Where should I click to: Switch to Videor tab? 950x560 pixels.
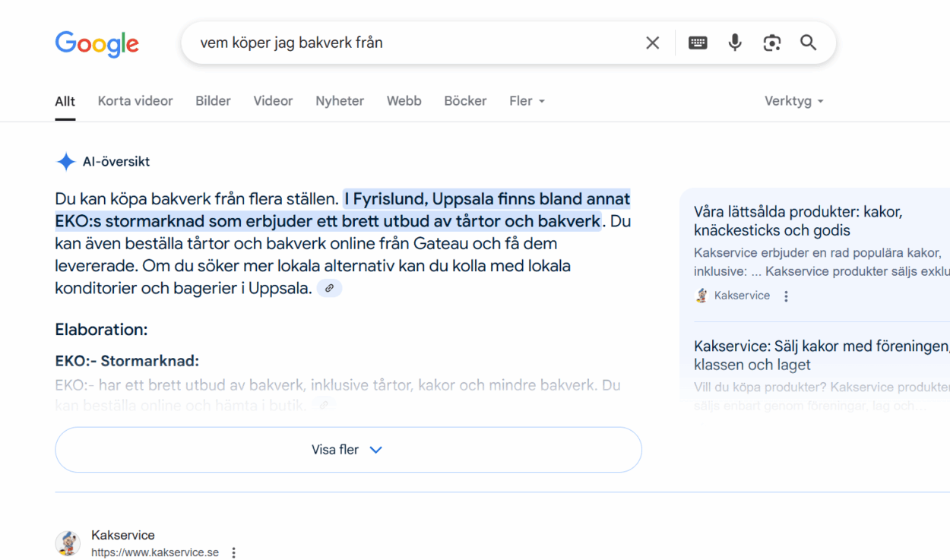(273, 101)
